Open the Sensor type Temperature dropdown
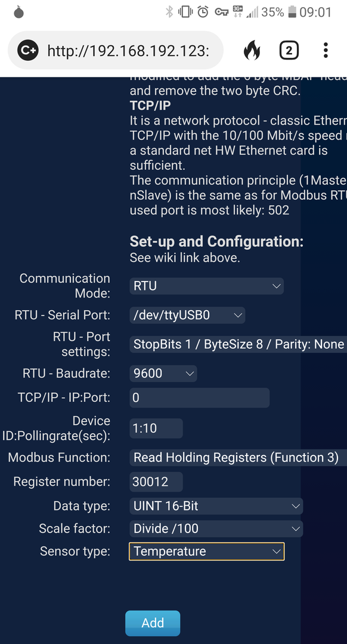347x644 pixels. 206,551
